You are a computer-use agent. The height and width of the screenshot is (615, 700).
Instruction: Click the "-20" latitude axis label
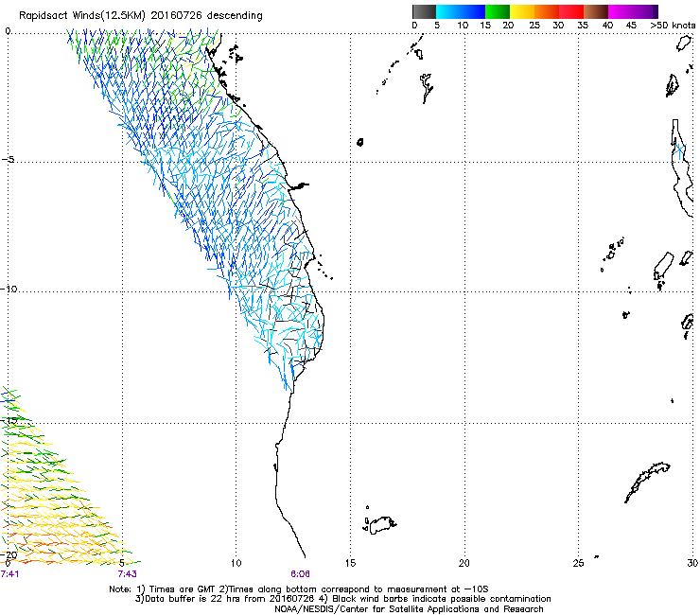tap(9, 555)
